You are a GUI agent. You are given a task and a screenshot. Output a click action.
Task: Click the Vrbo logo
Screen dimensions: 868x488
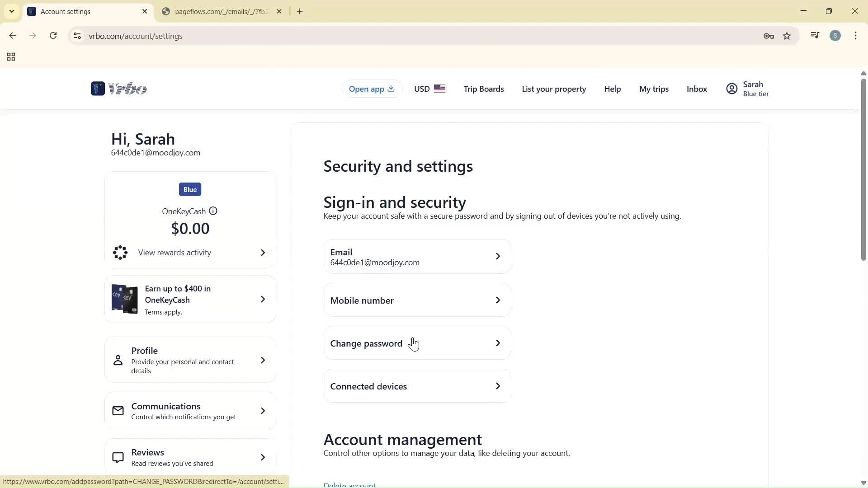pyautogui.click(x=118, y=89)
